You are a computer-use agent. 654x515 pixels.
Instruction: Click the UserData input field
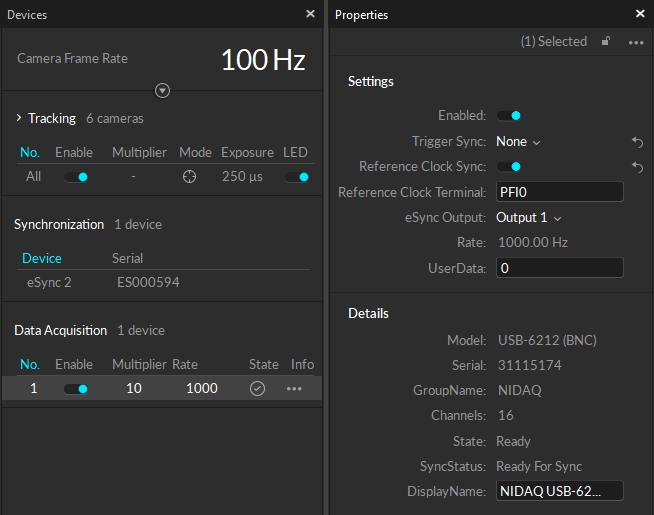coord(559,268)
